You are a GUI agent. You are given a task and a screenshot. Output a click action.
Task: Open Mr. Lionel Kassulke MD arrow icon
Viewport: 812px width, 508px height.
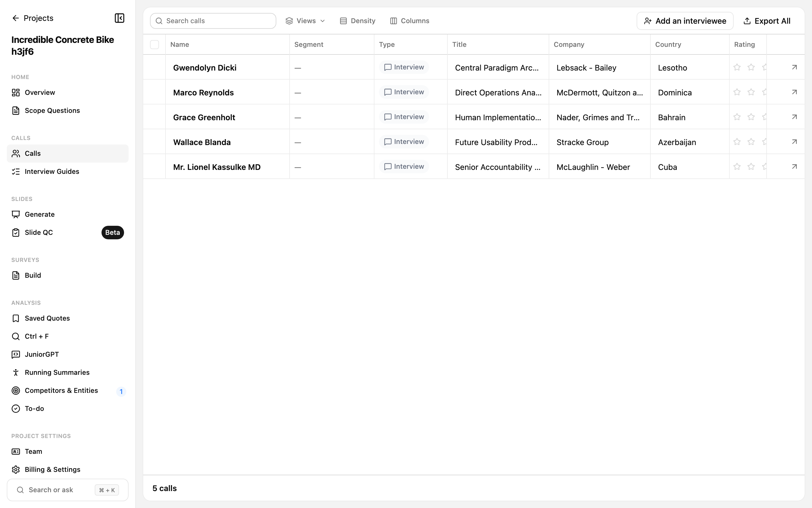coord(794,167)
